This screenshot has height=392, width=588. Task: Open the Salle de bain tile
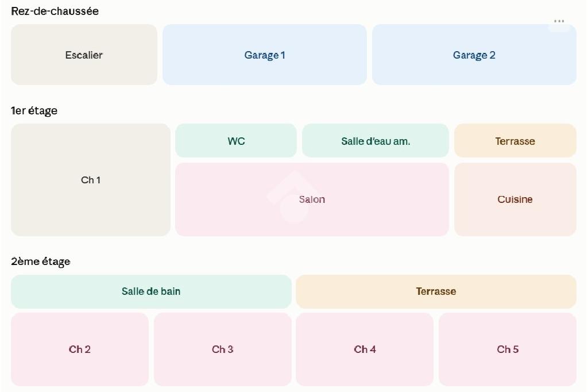pyautogui.click(x=151, y=291)
